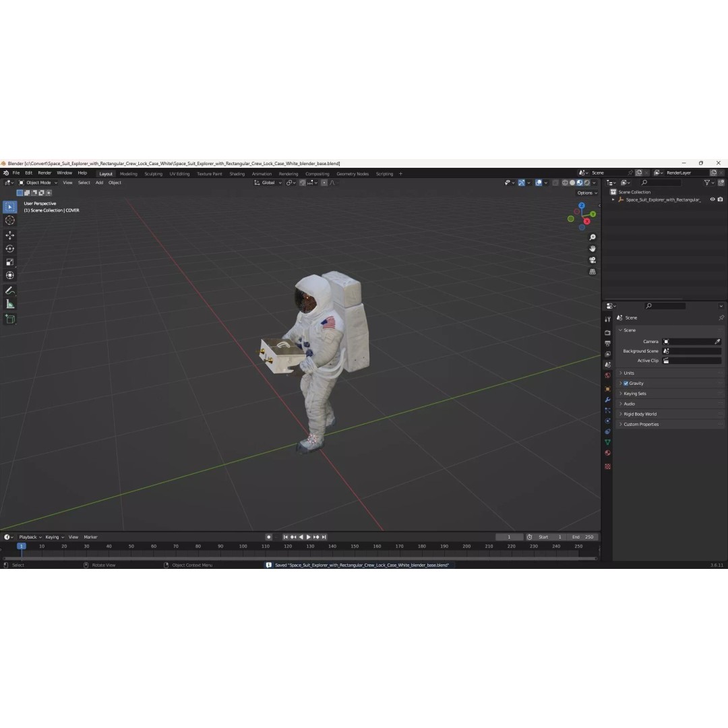The height and width of the screenshot is (728, 728).
Task: Toggle viewport gizmos display
Action: (x=521, y=183)
